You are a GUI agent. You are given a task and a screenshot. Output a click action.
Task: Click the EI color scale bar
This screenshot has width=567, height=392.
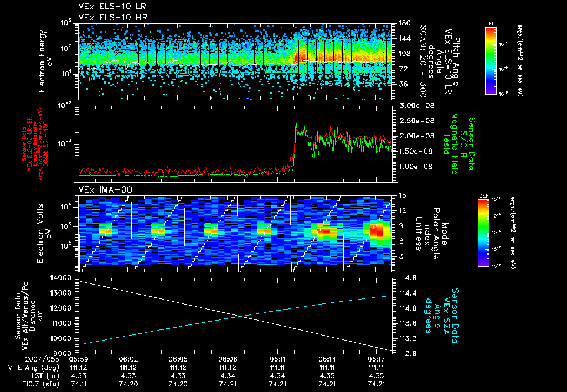[x=491, y=60]
